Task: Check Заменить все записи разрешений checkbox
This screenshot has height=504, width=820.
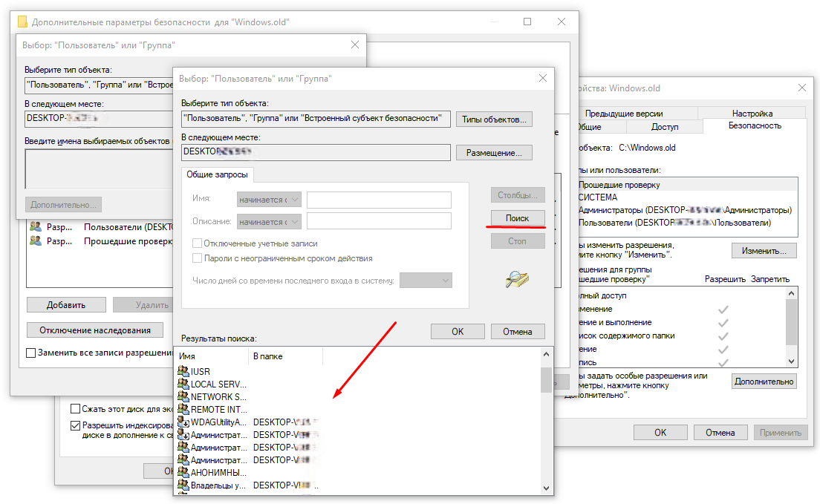Action: pos(31,353)
